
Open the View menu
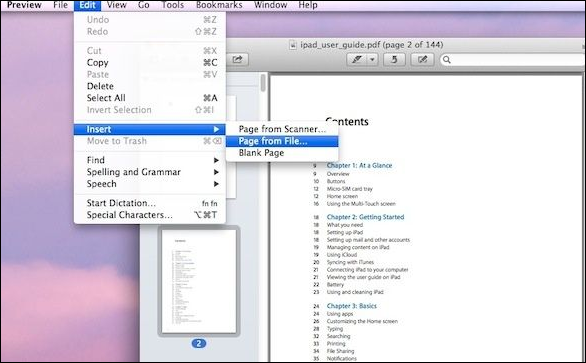117,5
